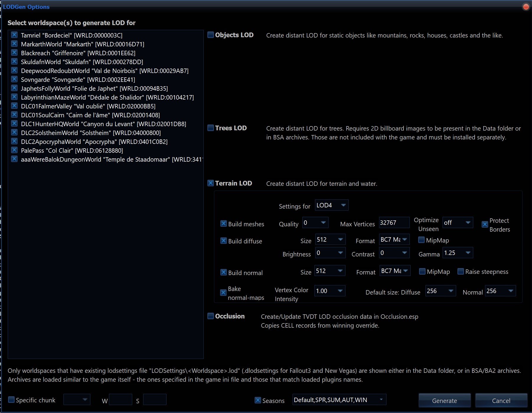Select the DLC01SoulCairn "Cairn de l'âme" row
This screenshot has height=413, width=532.
[x=90, y=115]
